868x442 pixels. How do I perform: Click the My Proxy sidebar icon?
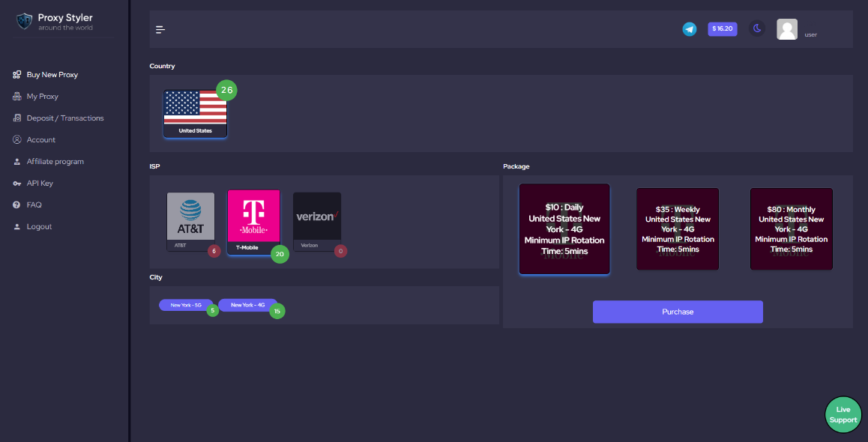pyautogui.click(x=17, y=96)
